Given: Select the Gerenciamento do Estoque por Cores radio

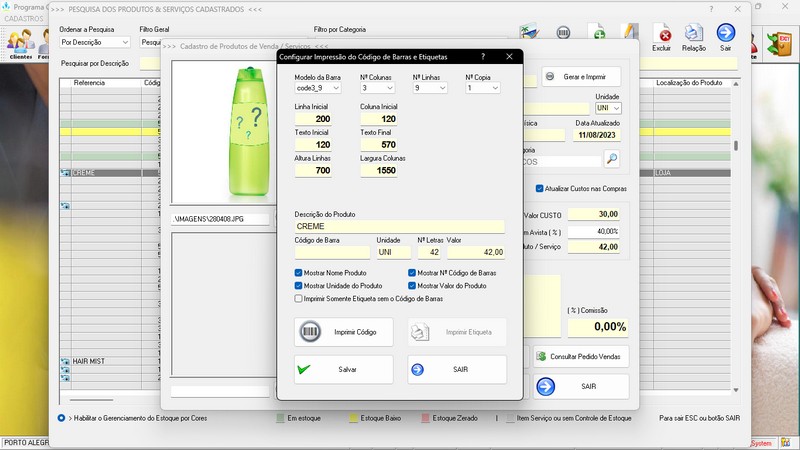Looking at the screenshot, I should (x=62, y=417).
